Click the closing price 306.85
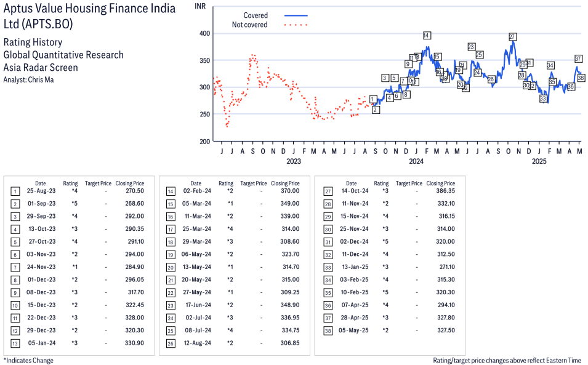Image resolution: width=588 pixels, height=365 pixels. [x=290, y=343]
